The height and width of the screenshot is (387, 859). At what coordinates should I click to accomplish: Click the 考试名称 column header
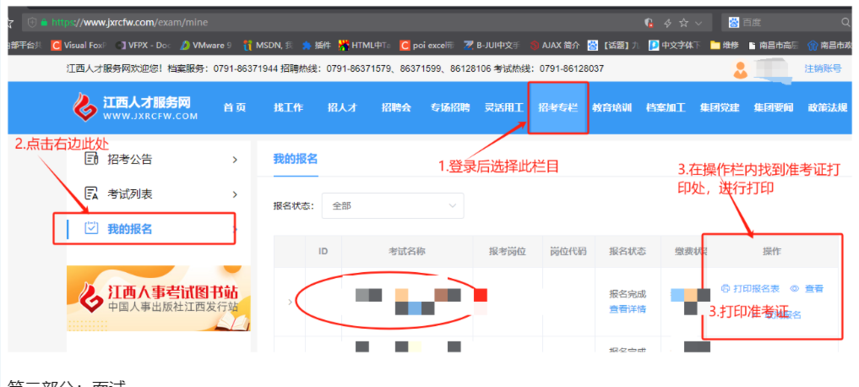(407, 252)
